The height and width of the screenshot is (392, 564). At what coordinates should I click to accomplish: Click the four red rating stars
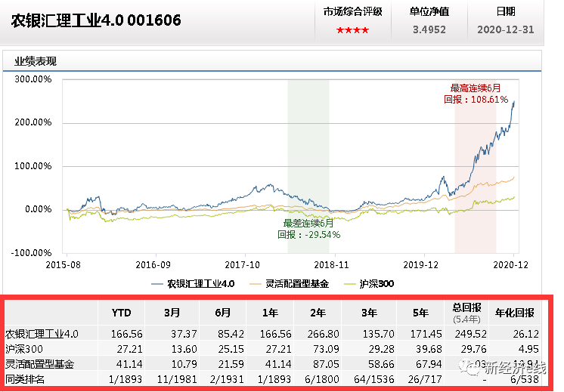pyautogui.click(x=352, y=30)
